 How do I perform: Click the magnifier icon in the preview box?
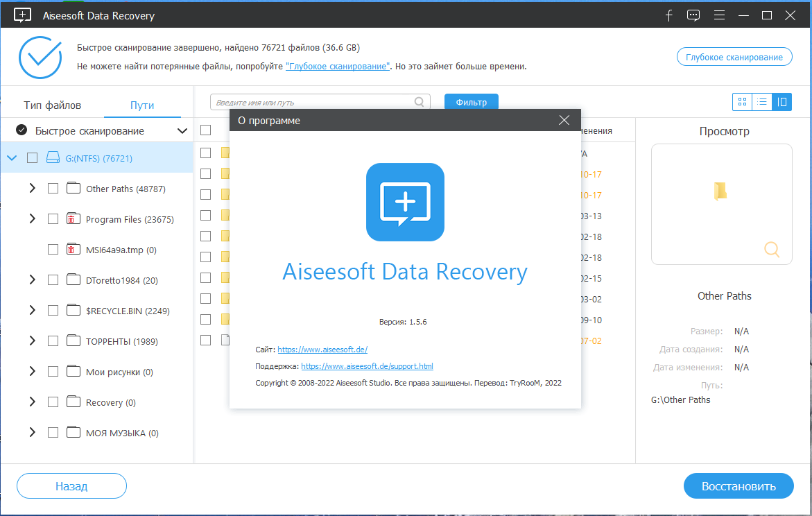772,249
